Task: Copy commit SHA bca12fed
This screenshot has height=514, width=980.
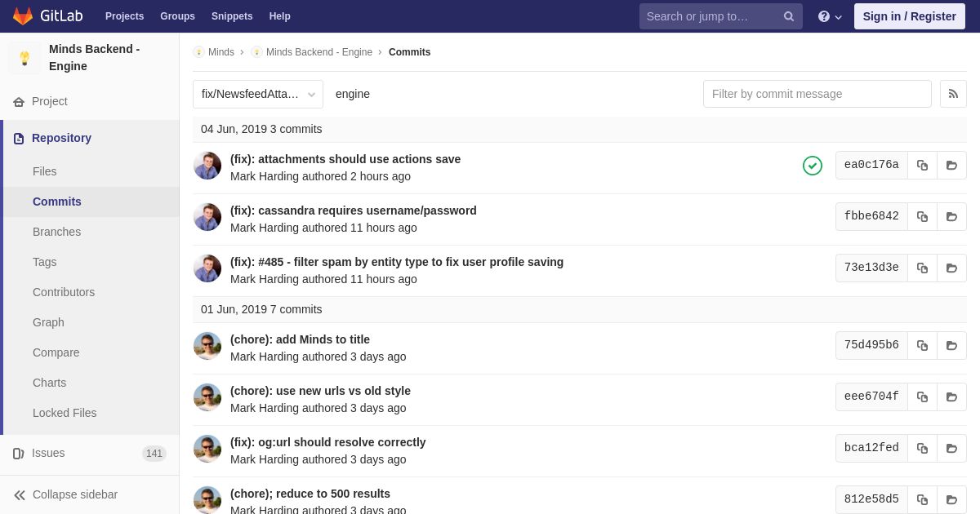Action: pos(922,448)
